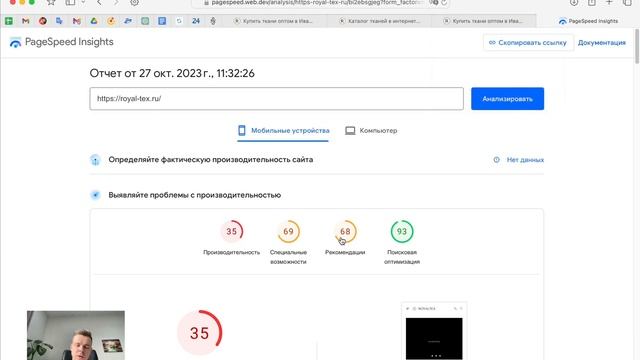The image size is (640, 360).
Task: Click the chain-link icon in copy link button
Action: [492, 42]
